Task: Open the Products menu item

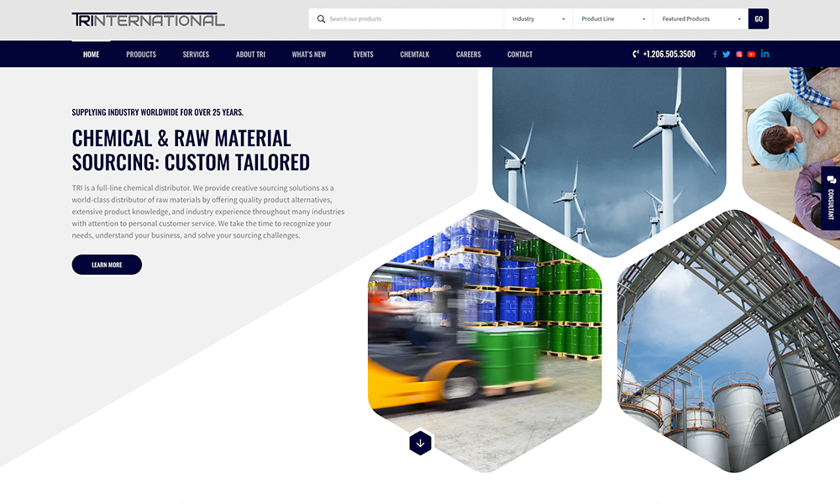Action: (x=141, y=55)
